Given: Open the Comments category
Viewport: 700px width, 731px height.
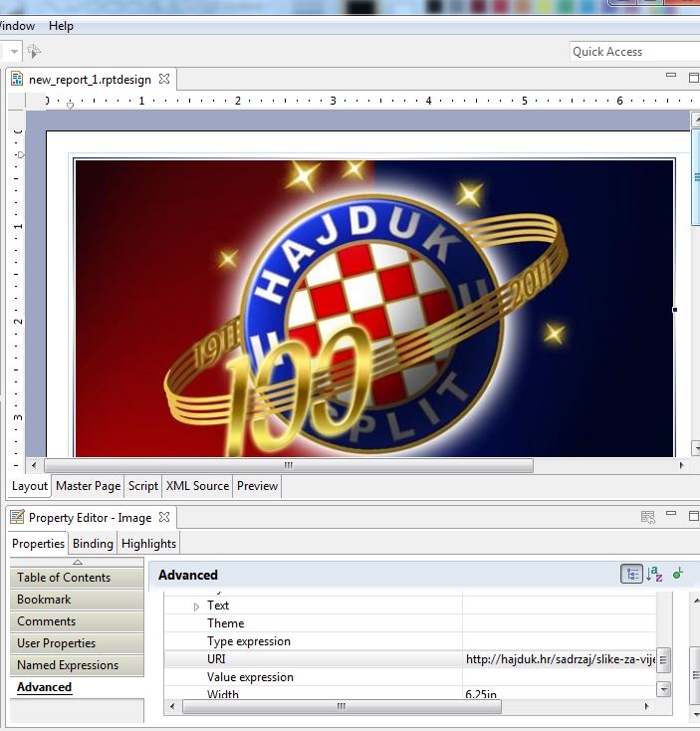Looking at the screenshot, I should coord(77,621).
